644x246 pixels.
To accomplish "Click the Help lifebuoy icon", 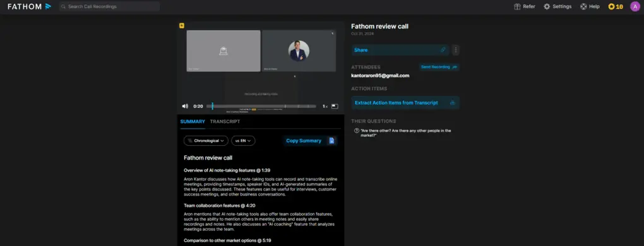I will pos(583,6).
